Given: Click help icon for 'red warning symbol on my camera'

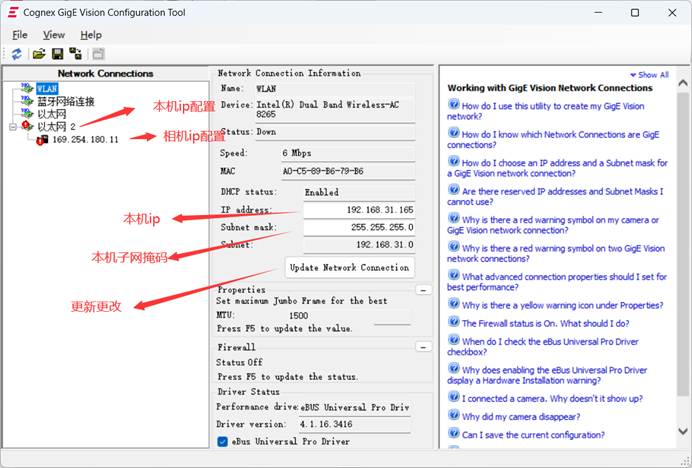Looking at the screenshot, I should (x=454, y=218).
